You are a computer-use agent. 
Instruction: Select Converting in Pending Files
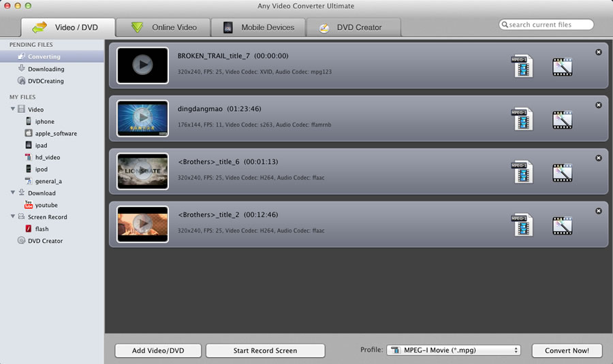point(52,56)
